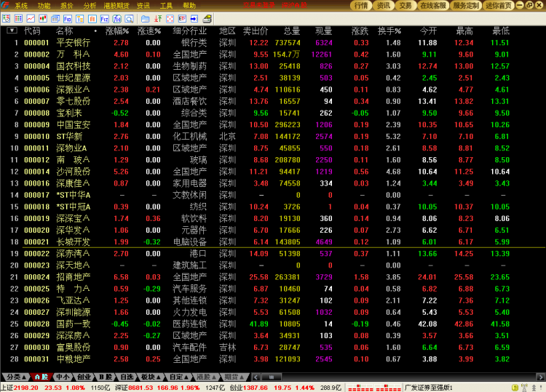The height and width of the screenshot is (392, 546).
Task: Select the 国药一致 stock row
Action: coord(273,324)
